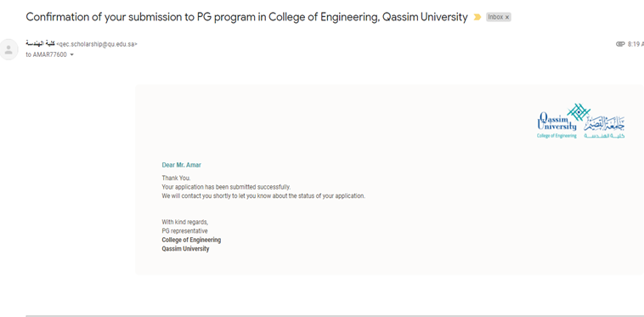Viewport: 644px width, 317px height.
Task: Click 'College of Engineering' caption under logo
Action: 556,136
